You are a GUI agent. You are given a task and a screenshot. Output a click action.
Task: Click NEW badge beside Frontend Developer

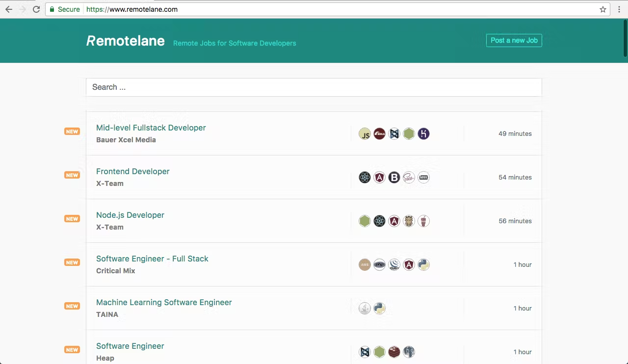[x=72, y=175]
